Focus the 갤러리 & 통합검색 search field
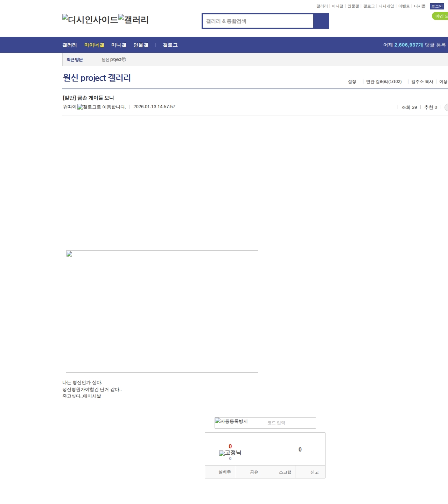The image size is (448, 504). (258, 21)
